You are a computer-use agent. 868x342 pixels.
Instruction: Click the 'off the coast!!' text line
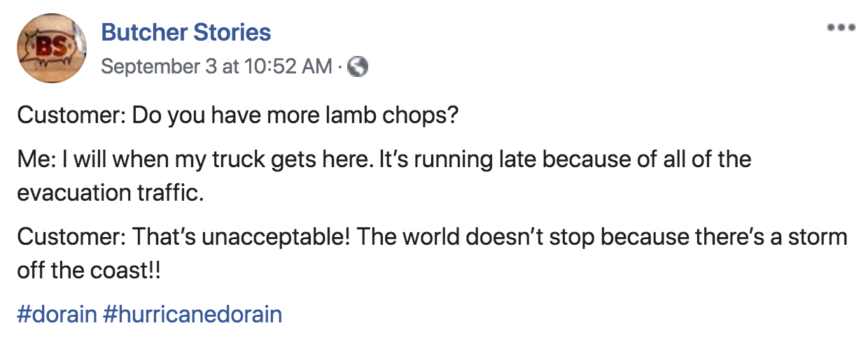(x=89, y=271)
